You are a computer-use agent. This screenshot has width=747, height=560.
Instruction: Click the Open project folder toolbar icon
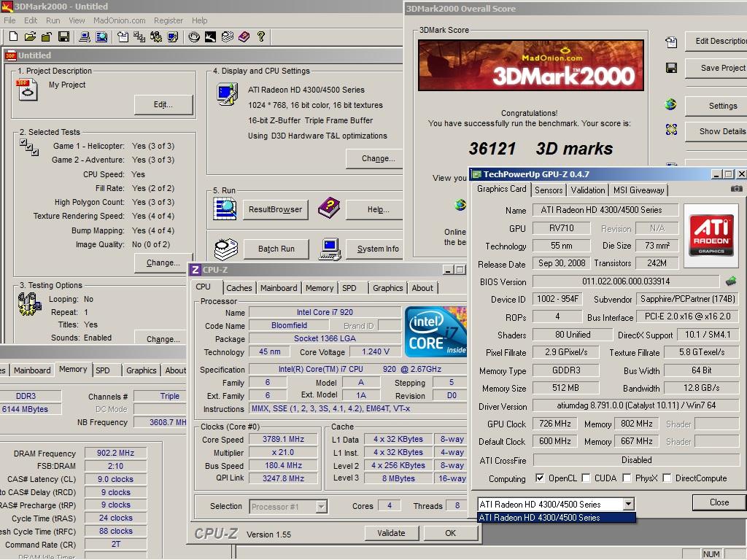click(30, 36)
